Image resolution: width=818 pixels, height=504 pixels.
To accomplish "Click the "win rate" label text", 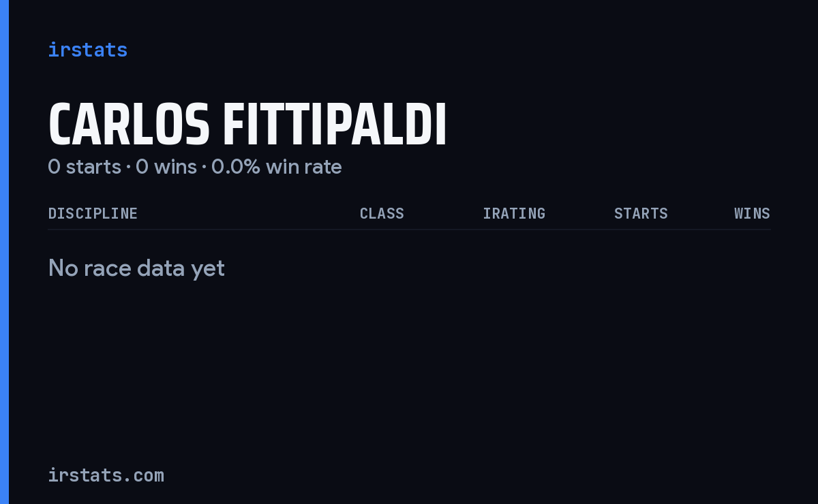I will tap(304, 167).
